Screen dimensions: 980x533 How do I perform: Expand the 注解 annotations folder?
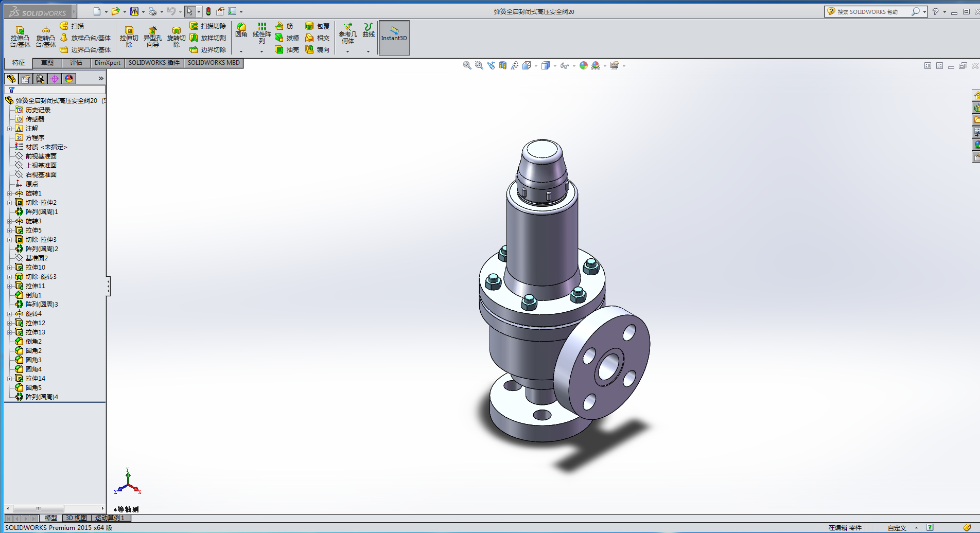(9, 129)
